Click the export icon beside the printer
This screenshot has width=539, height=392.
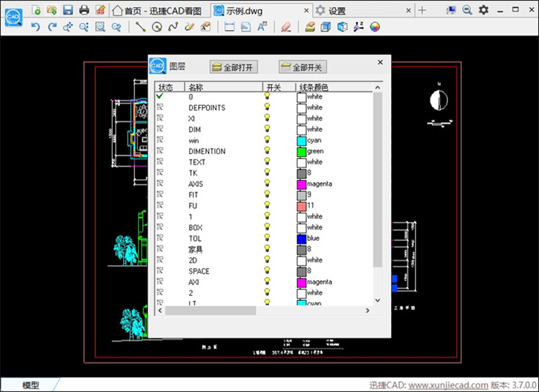coord(100,10)
